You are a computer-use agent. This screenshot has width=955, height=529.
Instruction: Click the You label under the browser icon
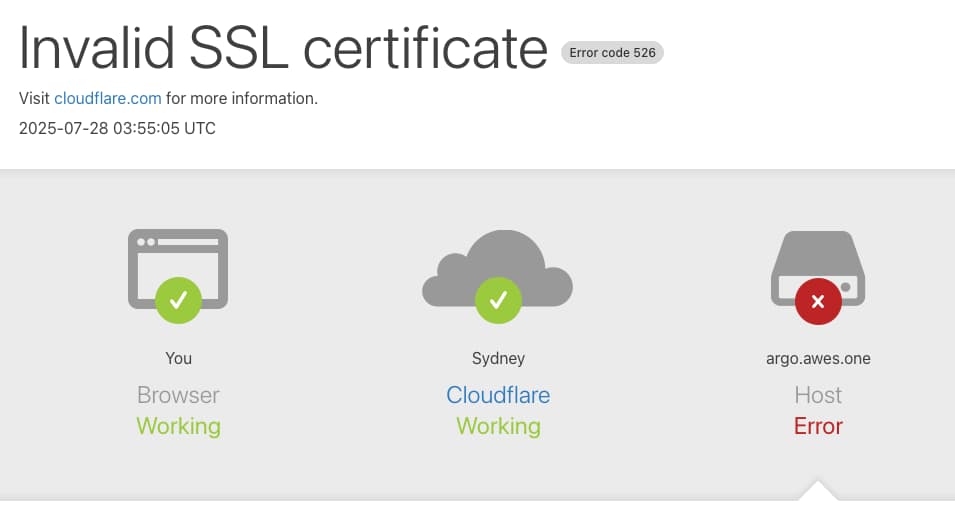(178, 359)
